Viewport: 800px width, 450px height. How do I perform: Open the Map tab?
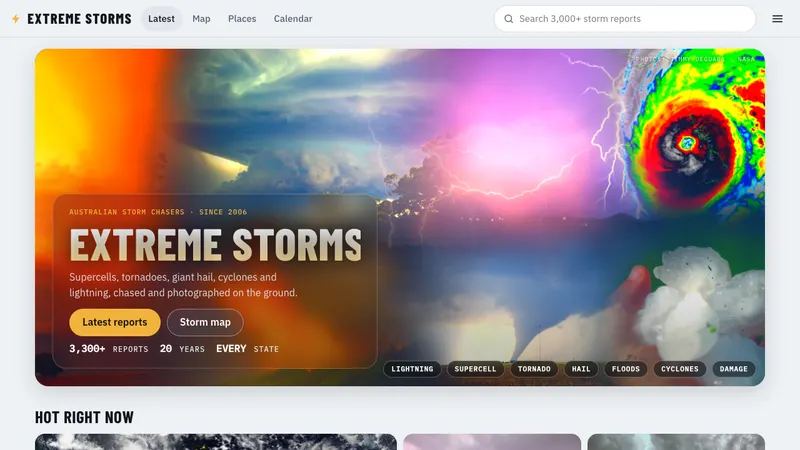point(201,19)
